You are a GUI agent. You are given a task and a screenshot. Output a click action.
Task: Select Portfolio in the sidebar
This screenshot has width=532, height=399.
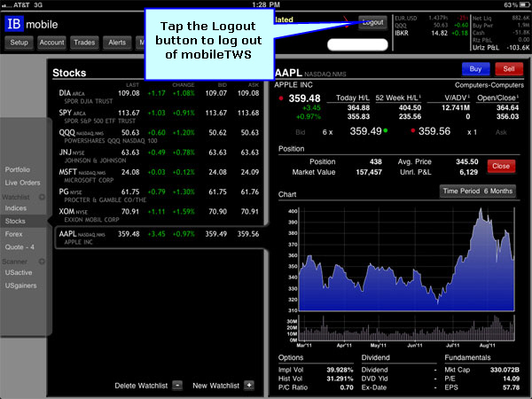point(17,169)
